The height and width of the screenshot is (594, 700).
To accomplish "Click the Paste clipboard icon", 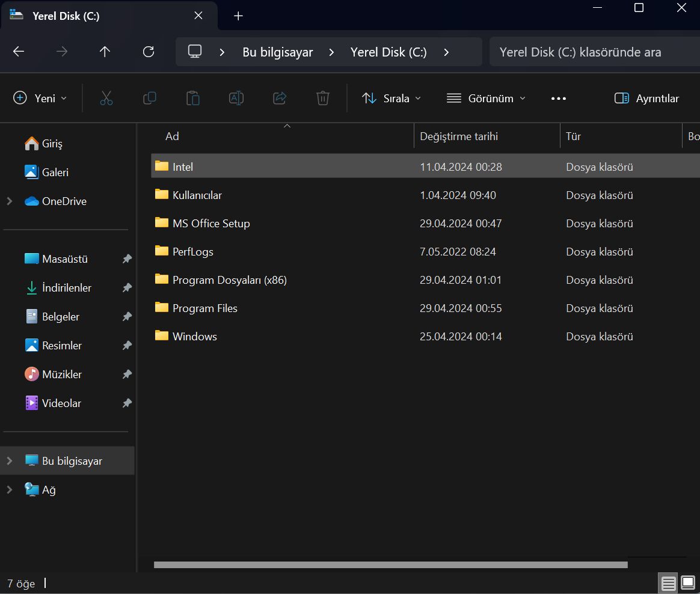I will 193,98.
